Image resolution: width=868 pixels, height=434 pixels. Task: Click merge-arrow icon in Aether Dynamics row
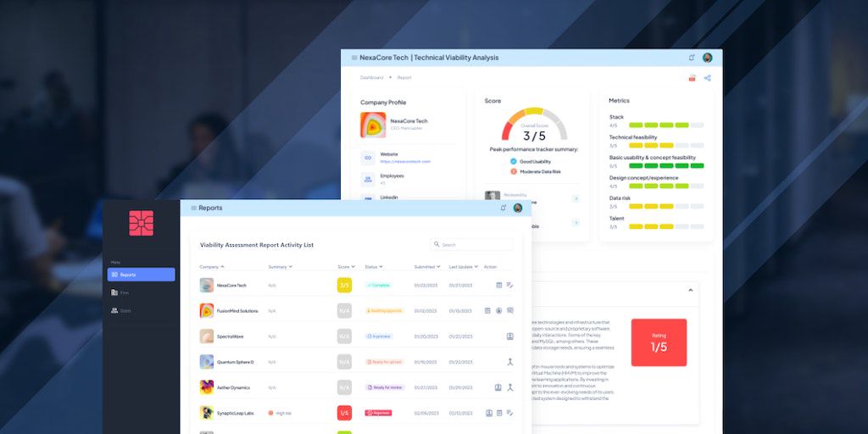coord(509,387)
